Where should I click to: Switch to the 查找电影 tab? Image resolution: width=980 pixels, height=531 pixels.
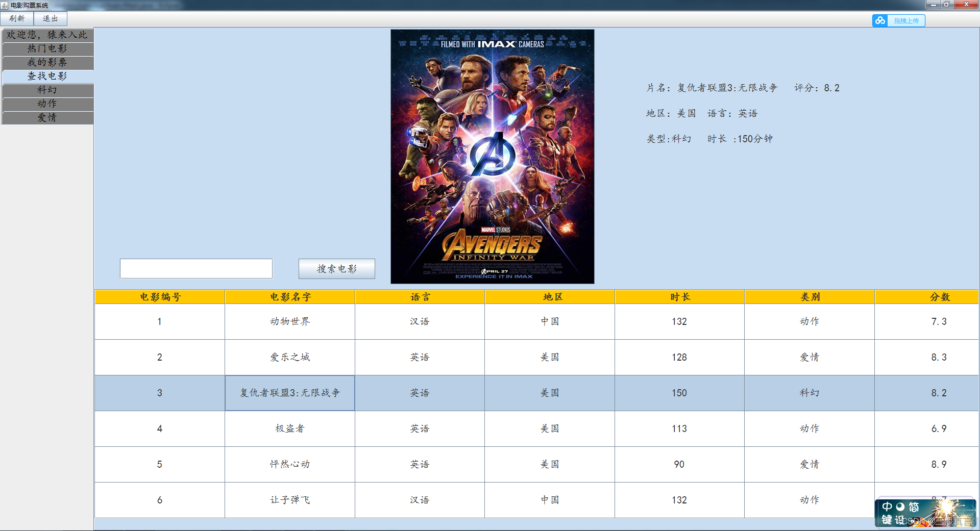pos(47,76)
